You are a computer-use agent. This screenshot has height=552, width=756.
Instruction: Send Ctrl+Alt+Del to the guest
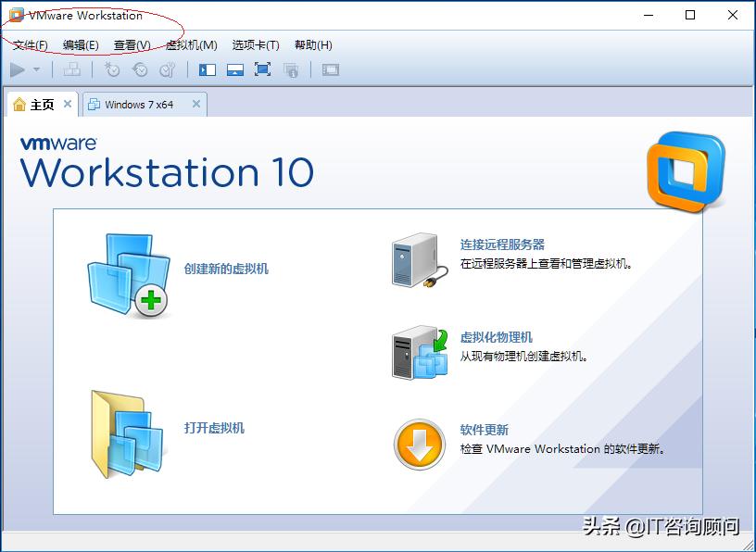(70, 69)
